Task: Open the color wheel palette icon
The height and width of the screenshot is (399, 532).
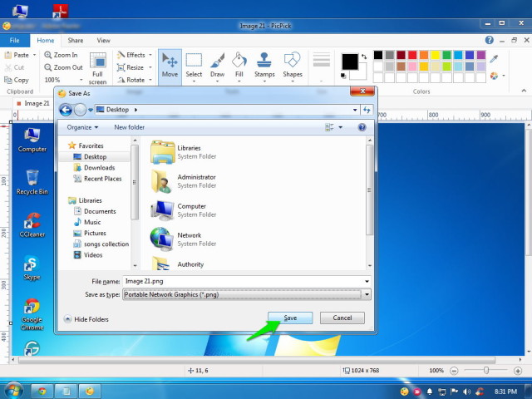Action: tap(495, 76)
